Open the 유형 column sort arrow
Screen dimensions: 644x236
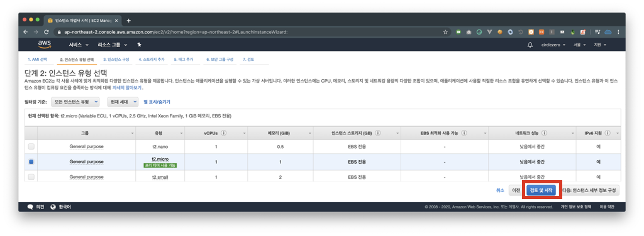[x=182, y=134]
